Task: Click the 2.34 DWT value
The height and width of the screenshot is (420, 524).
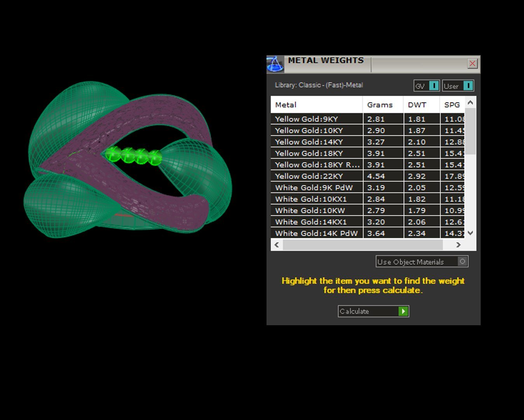Action: 417,233
